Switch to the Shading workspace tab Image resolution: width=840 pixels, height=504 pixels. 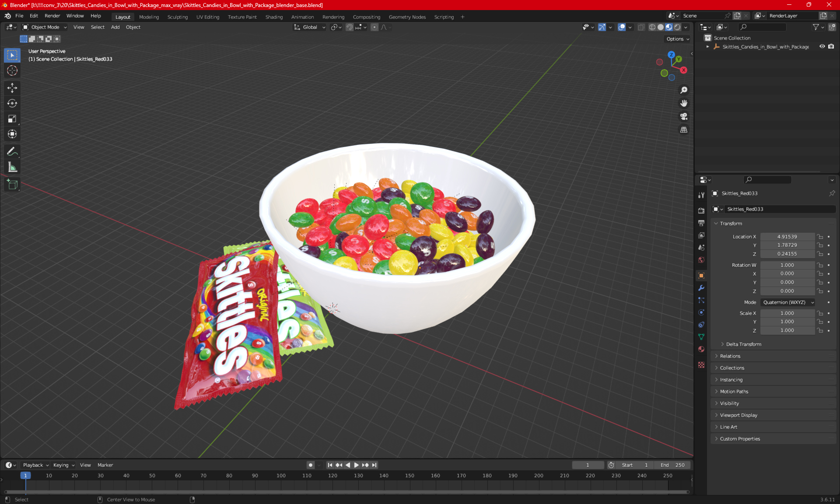tap(274, 17)
